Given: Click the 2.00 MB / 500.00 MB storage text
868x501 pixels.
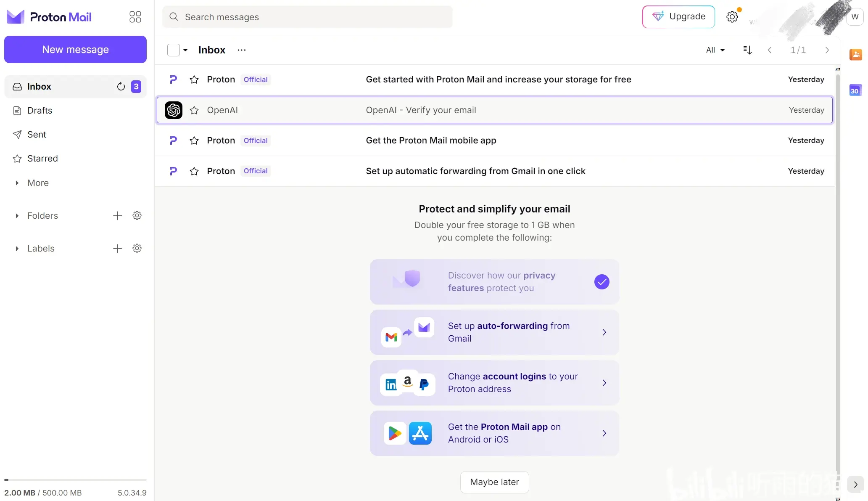Looking at the screenshot, I should pos(43,493).
